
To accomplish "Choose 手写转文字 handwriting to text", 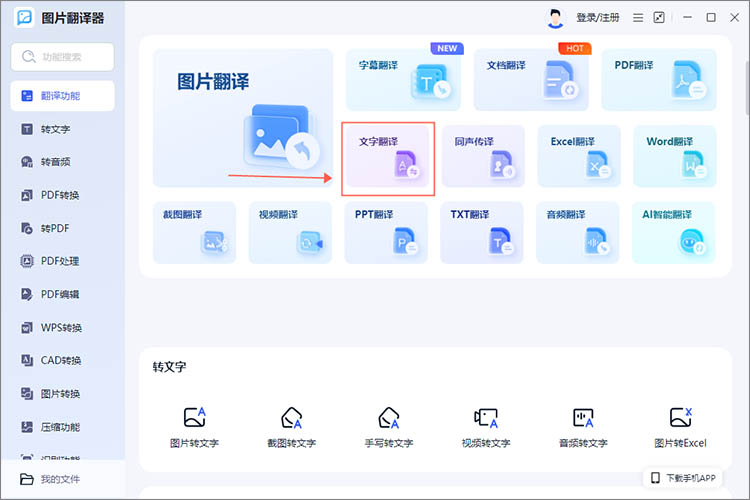I will tap(388, 427).
